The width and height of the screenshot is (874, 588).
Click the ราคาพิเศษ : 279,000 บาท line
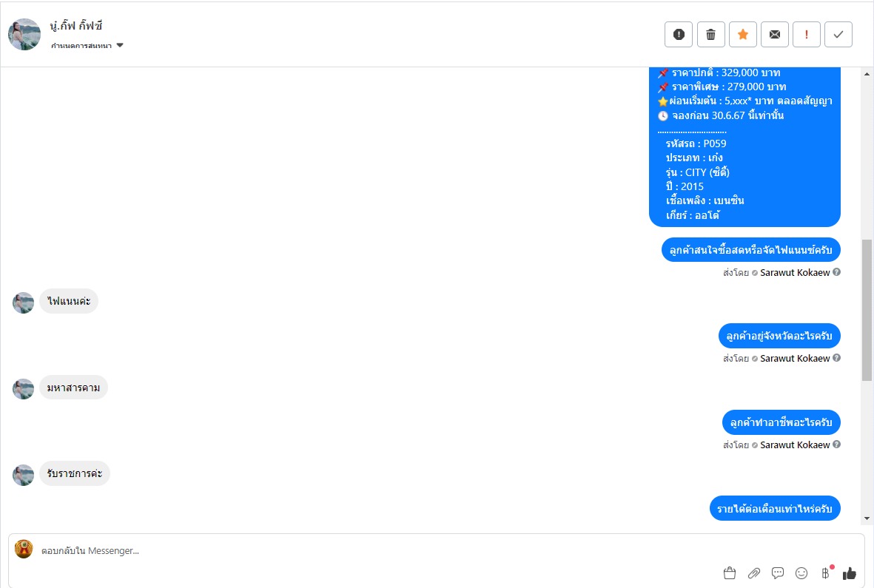tap(722, 87)
